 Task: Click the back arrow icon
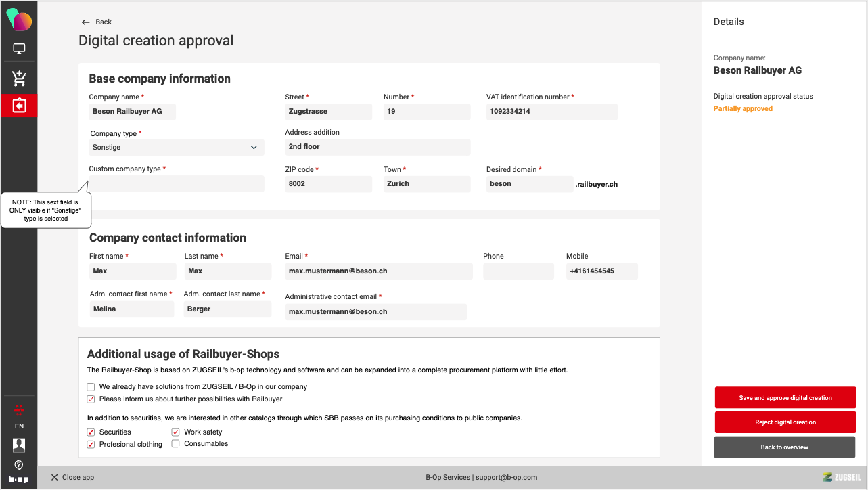85,22
